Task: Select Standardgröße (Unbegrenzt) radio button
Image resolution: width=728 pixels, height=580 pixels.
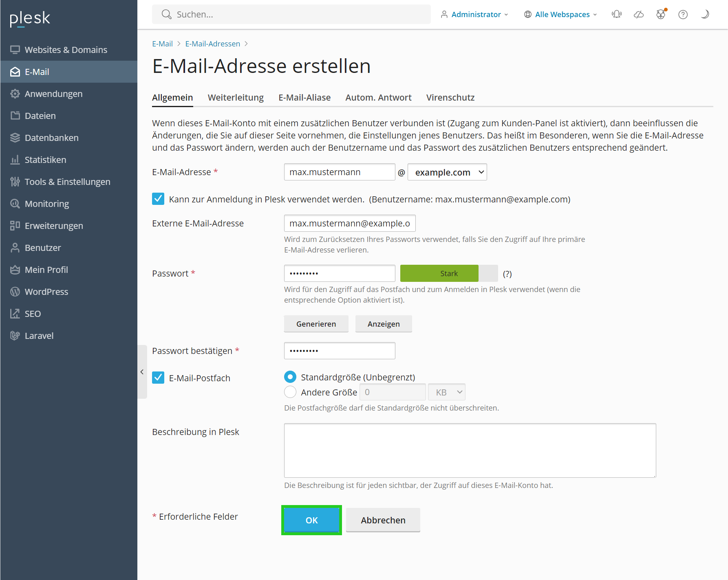Action: point(290,377)
